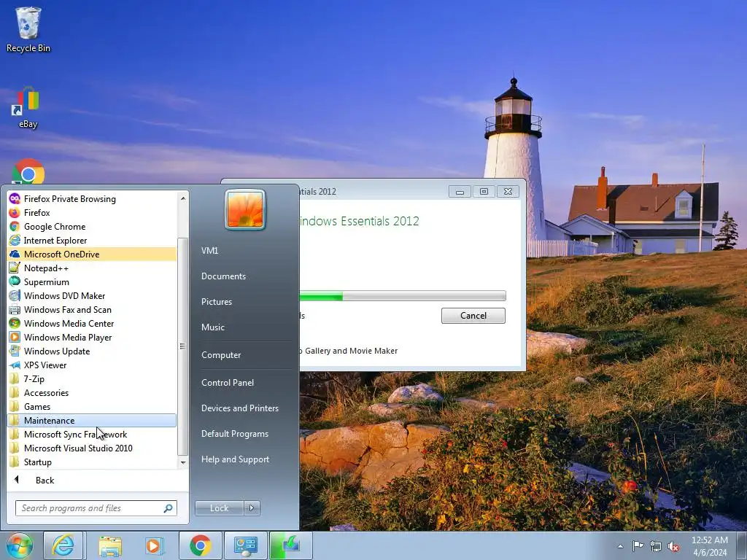The image size is (747, 560).
Task: Click the search magnifier icon
Action: (169, 508)
